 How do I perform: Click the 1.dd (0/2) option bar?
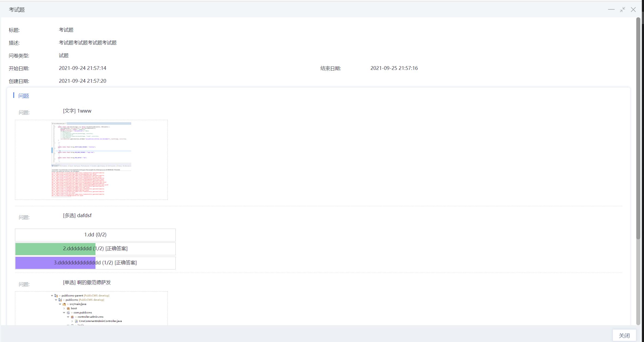coord(95,235)
